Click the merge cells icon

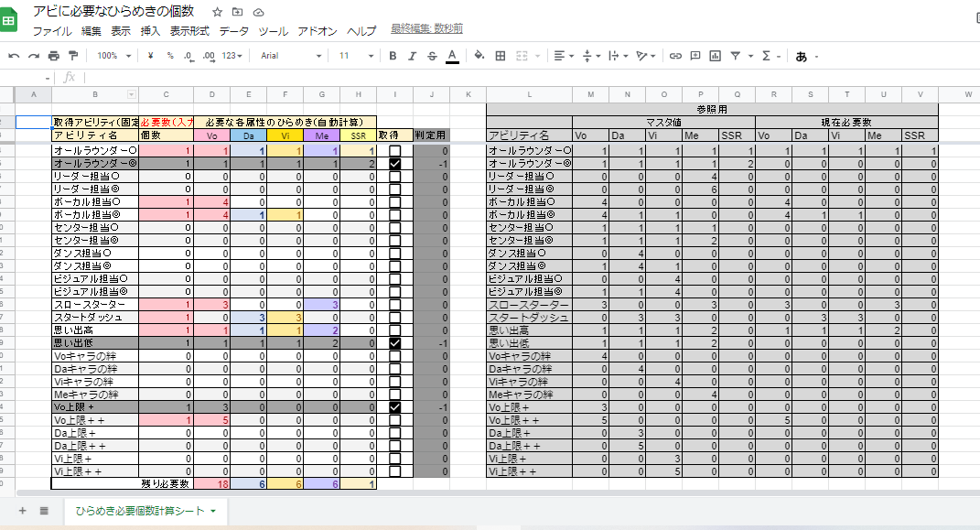coord(522,56)
